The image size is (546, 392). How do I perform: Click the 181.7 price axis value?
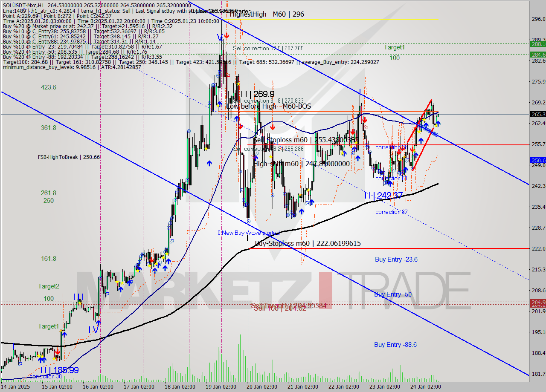[x=538, y=374]
